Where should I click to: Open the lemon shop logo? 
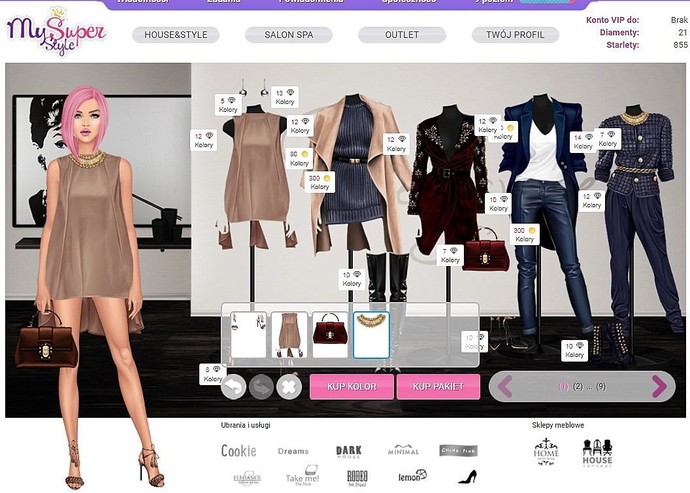tap(412, 476)
